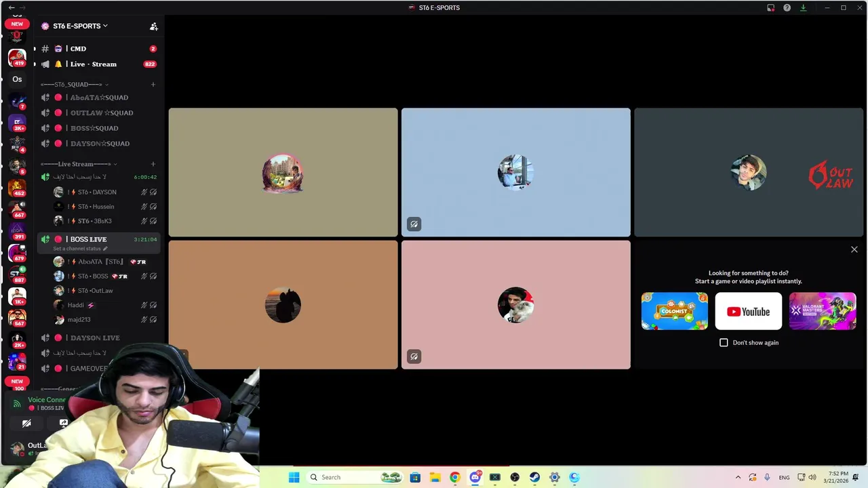Open Windows Start menu
Image resolution: width=868 pixels, height=488 pixels.
[x=294, y=477]
